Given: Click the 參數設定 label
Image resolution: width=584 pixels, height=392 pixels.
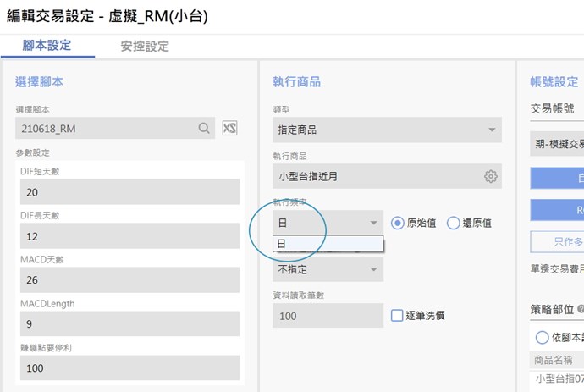Looking at the screenshot, I should 32,152.
